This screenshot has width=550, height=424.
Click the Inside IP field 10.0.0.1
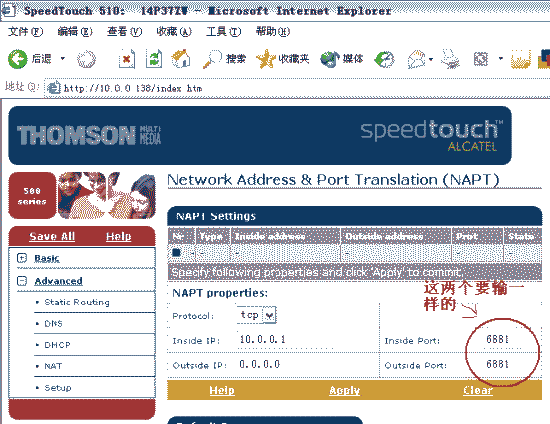tap(286, 339)
